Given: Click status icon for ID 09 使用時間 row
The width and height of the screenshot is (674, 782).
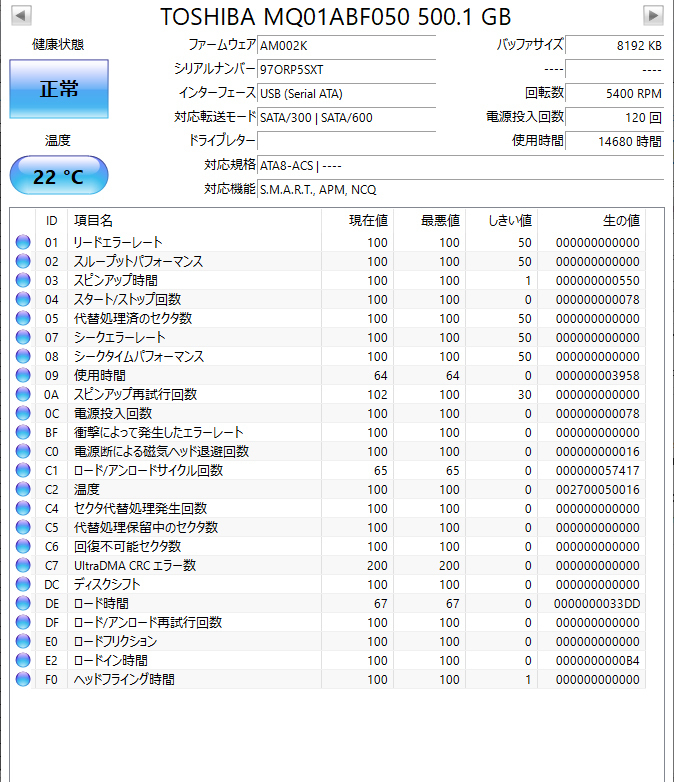Looking at the screenshot, I should point(23,375).
